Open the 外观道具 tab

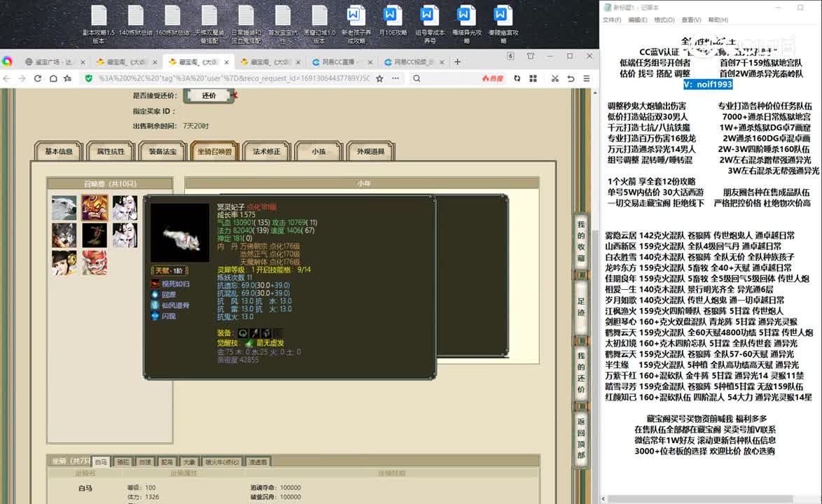370,151
